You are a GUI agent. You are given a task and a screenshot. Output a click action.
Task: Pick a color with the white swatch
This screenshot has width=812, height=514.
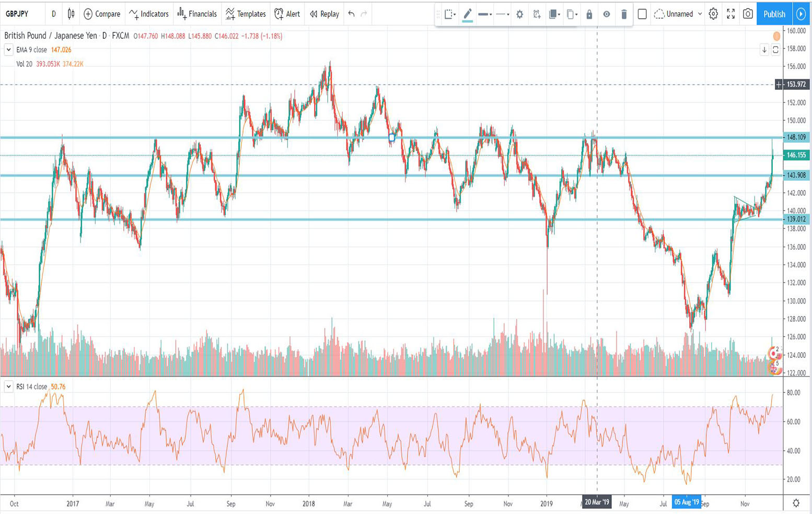[x=642, y=14]
